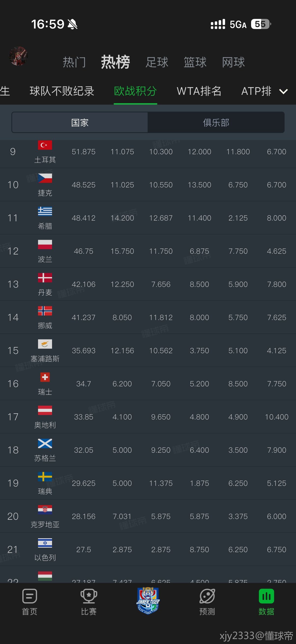Switch ranking to 俱乐部 segment

[216, 123]
